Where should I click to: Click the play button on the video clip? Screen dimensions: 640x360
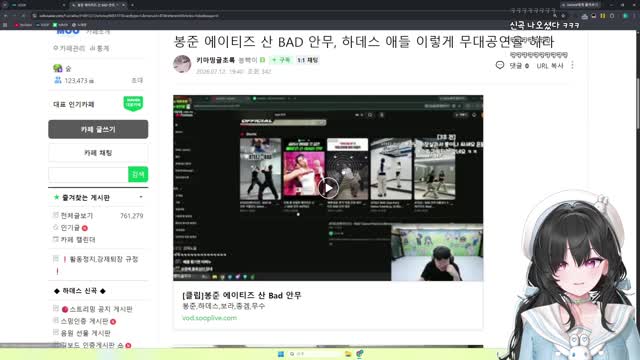(329, 188)
